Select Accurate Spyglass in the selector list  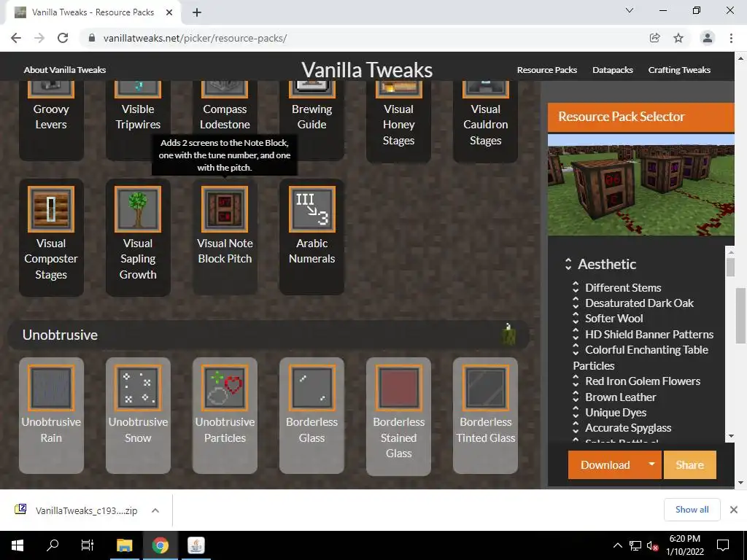point(628,427)
